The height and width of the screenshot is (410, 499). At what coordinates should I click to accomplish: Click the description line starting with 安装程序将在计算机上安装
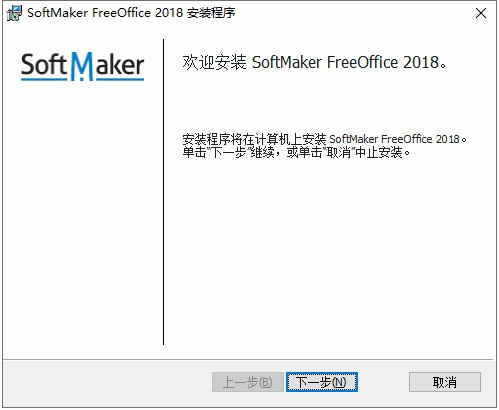pyautogui.click(x=324, y=139)
